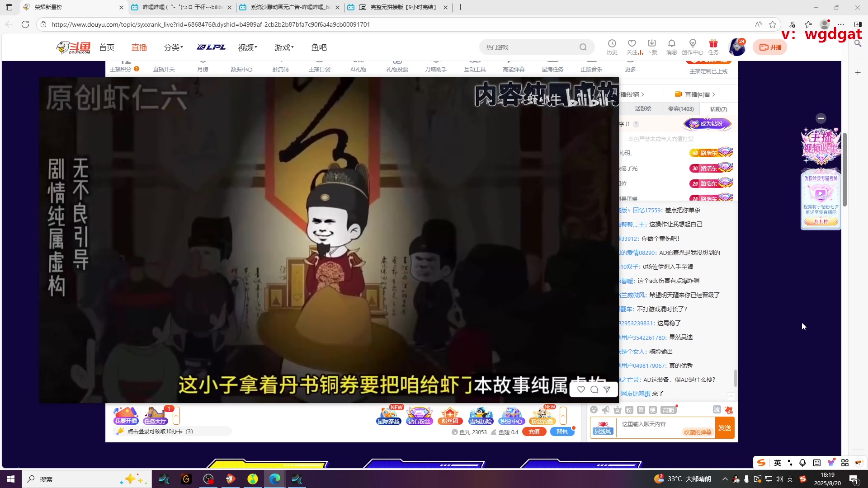Click the megaphone horn icon in chat toolbar
This screenshot has width=868, height=488.
(605, 409)
